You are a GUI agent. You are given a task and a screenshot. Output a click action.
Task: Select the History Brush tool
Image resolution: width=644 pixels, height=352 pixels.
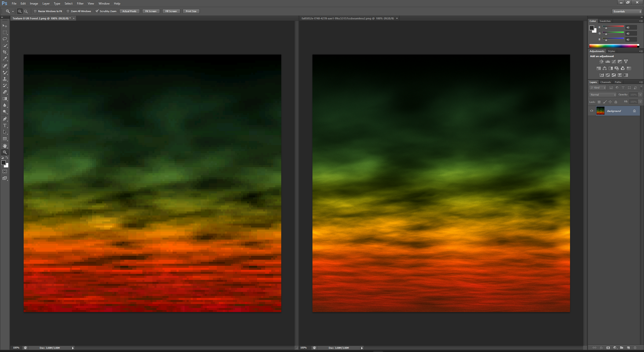click(5, 86)
